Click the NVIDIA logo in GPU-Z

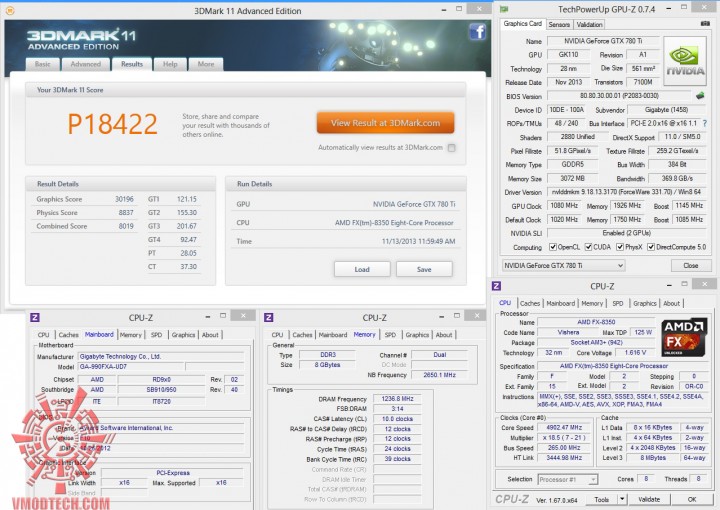(x=685, y=61)
